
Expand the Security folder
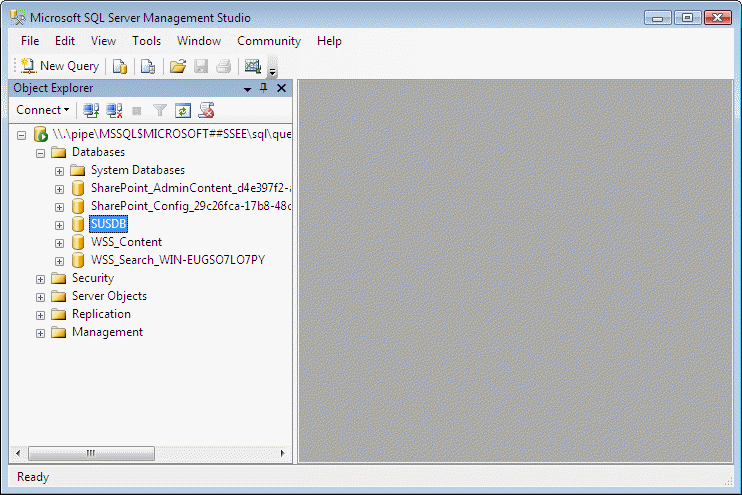(40, 279)
